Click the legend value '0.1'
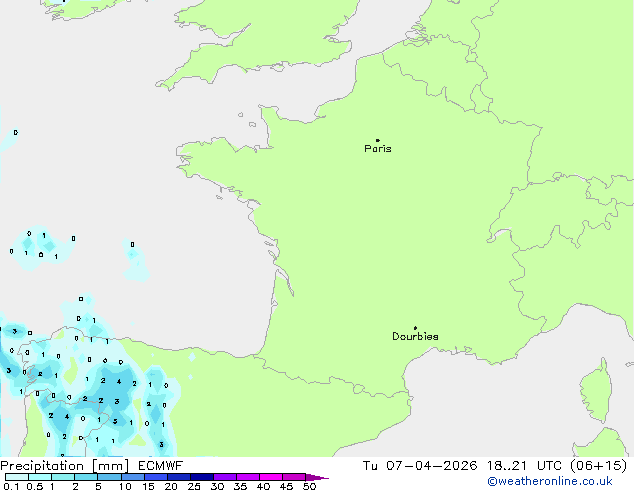Viewport: 634px width, 490px height. pos(11,486)
